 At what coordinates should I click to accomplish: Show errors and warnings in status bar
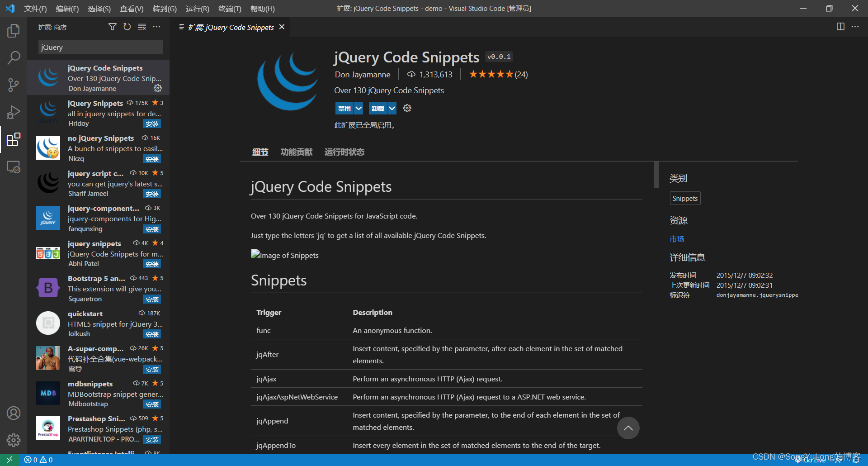tap(38, 460)
